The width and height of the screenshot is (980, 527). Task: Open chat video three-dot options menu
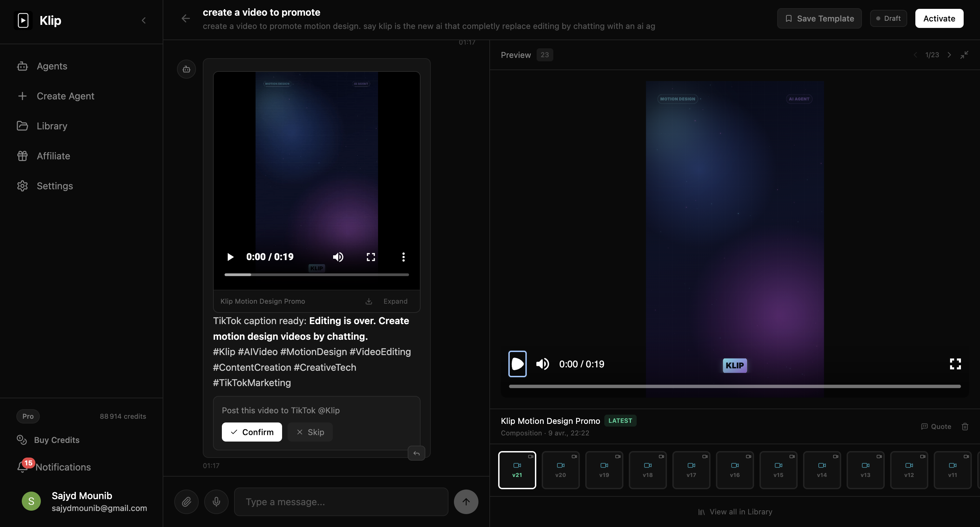[x=403, y=257]
